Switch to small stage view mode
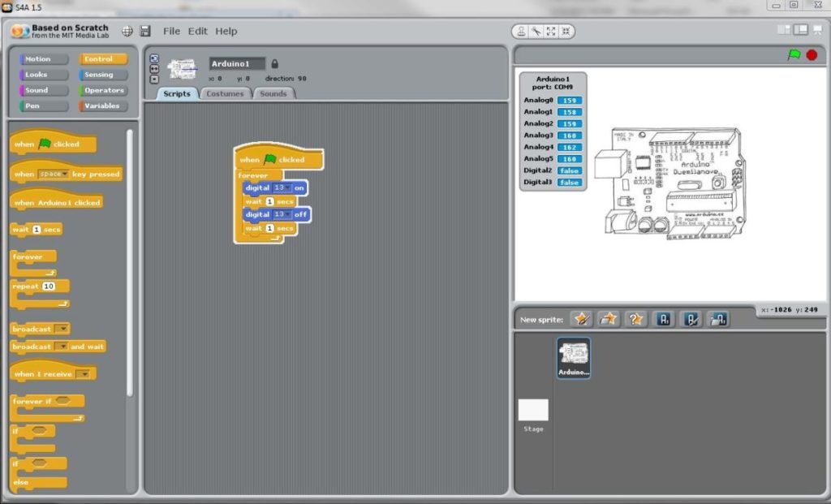The image size is (831, 504). click(784, 30)
